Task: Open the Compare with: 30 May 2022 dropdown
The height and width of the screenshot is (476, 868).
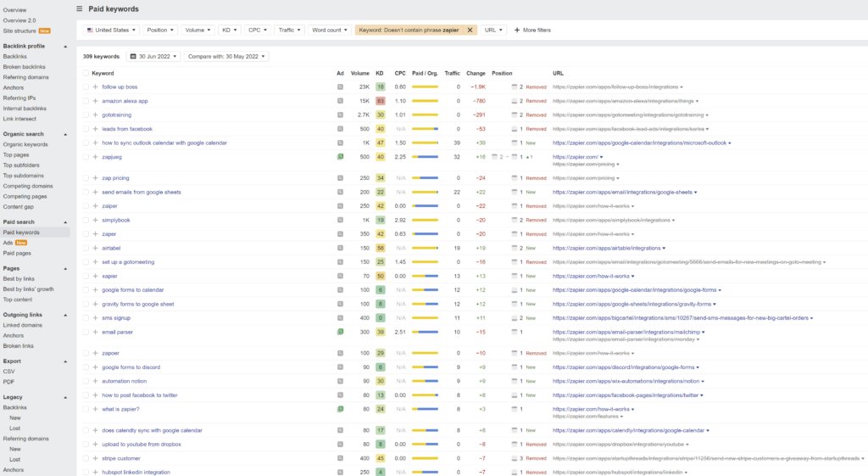Action: pos(226,57)
